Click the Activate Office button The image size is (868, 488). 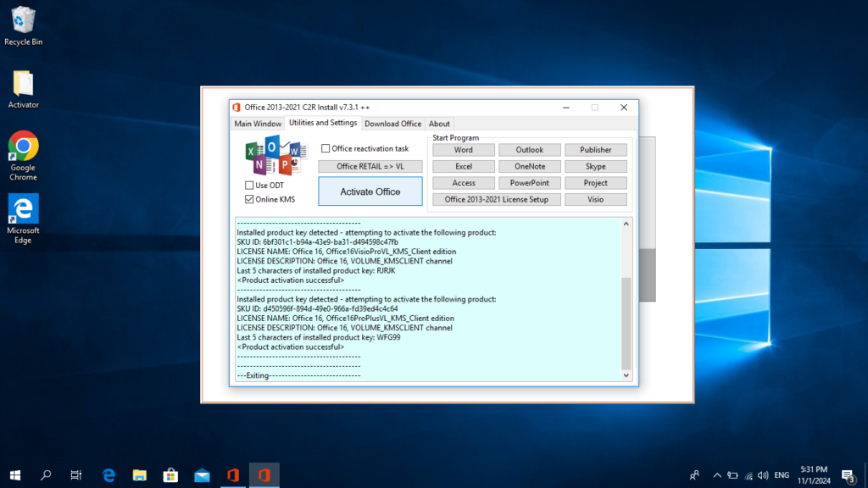pyautogui.click(x=370, y=191)
